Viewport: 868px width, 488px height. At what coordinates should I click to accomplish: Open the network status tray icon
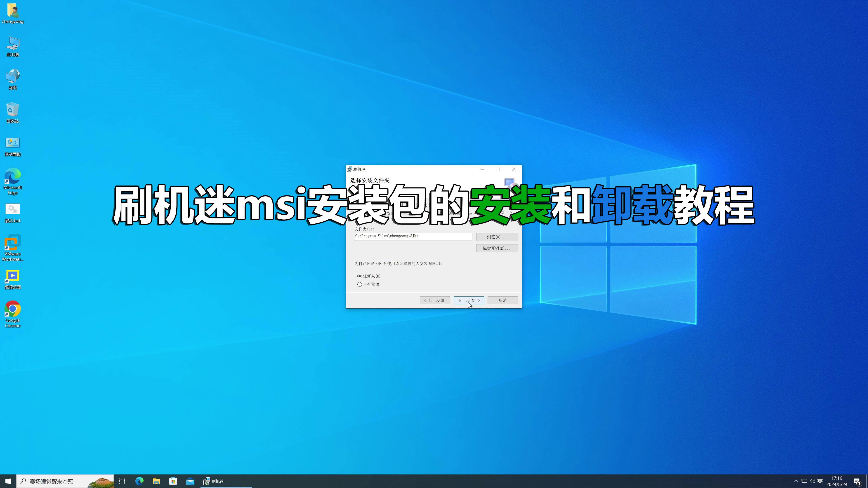[804, 481]
